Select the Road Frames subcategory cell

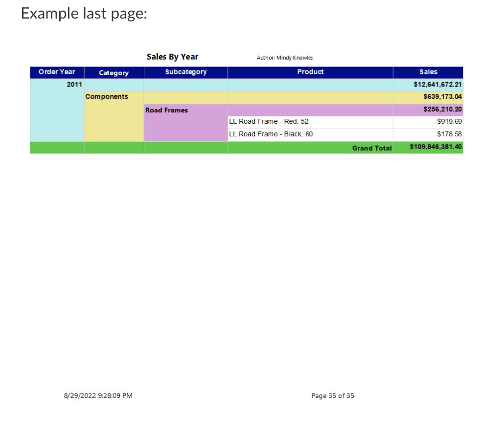(166, 110)
